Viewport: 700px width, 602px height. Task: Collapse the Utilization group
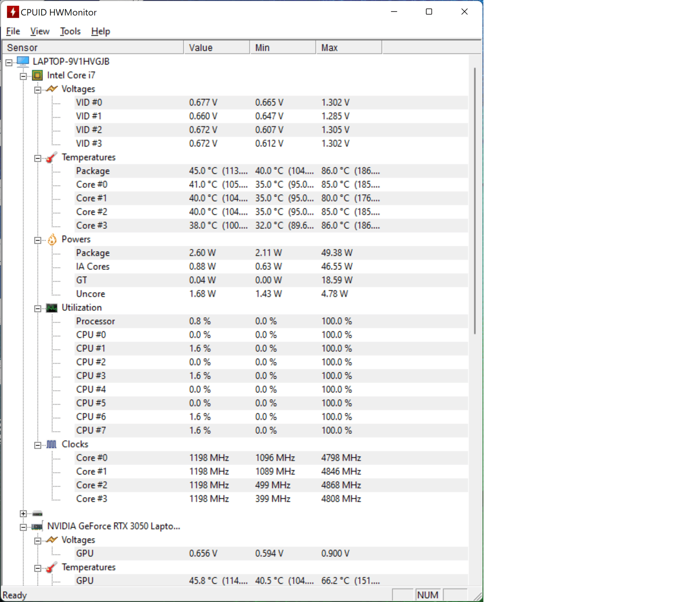38,309
